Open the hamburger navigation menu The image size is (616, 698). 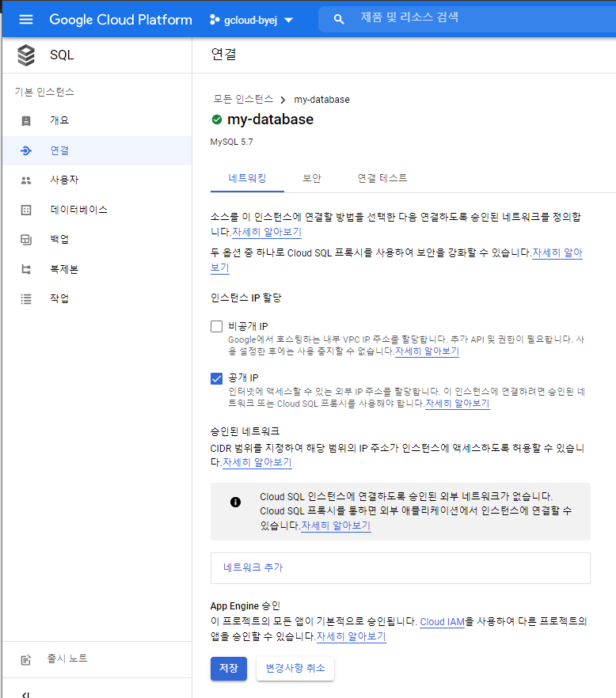[x=26, y=19]
